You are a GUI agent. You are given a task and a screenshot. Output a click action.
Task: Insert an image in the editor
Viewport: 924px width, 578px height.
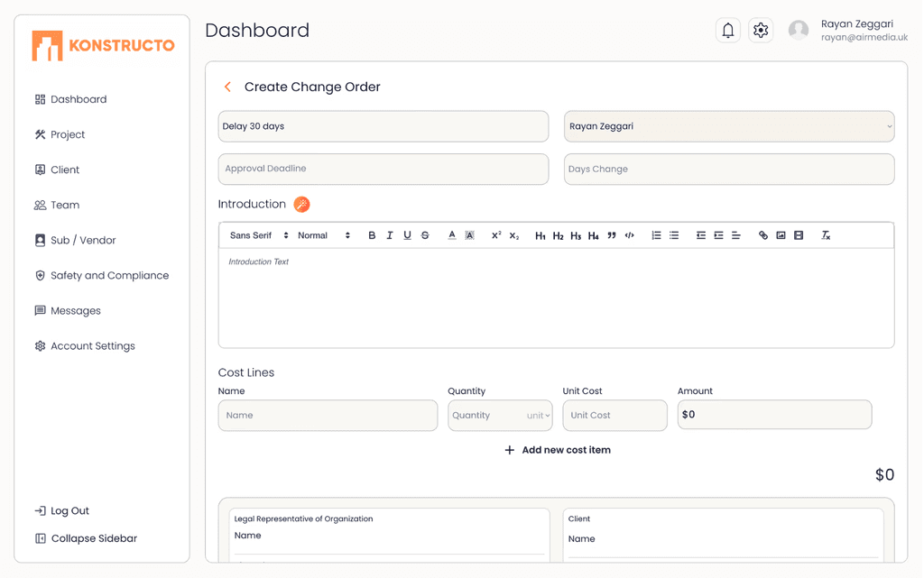point(781,235)
